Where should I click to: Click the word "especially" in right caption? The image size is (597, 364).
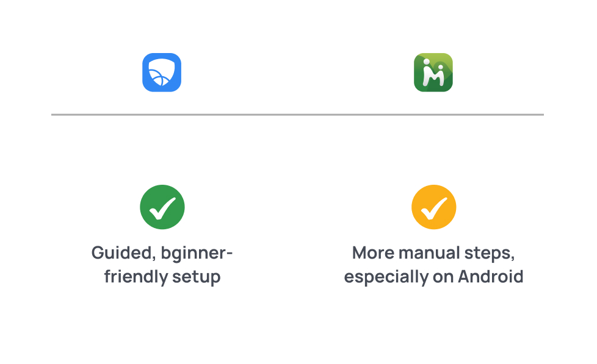[386, 277]
